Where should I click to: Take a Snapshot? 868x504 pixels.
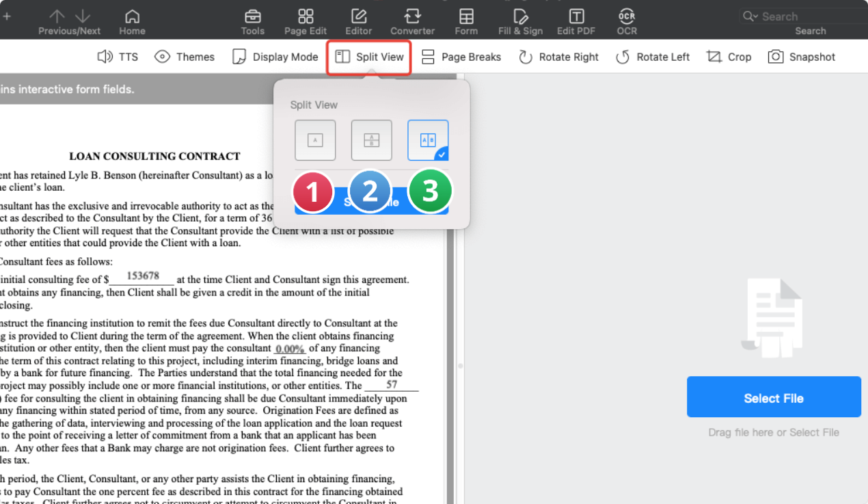802,57
